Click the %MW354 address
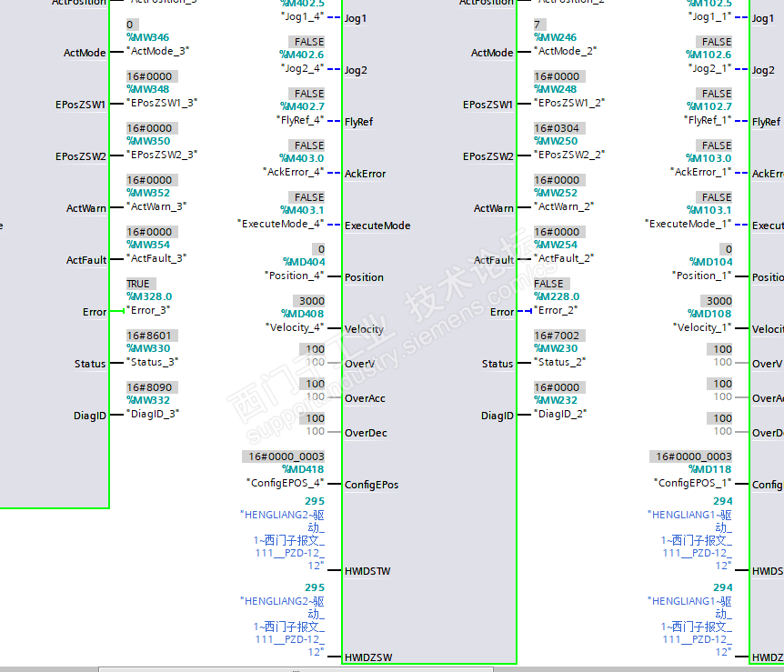The width and height of the screenshot is (784, 672). pos(148,245)
